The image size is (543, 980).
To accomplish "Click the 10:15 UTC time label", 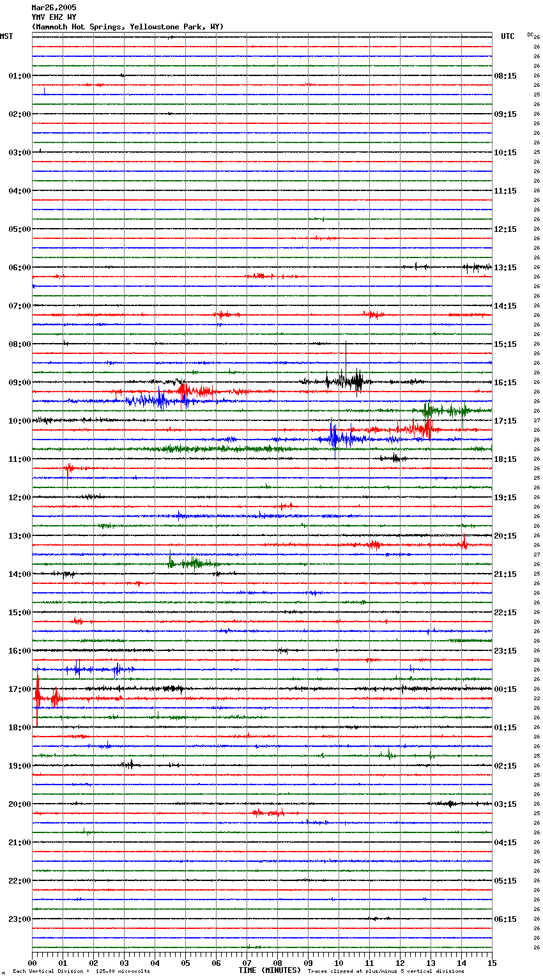I will click(505, 153).
